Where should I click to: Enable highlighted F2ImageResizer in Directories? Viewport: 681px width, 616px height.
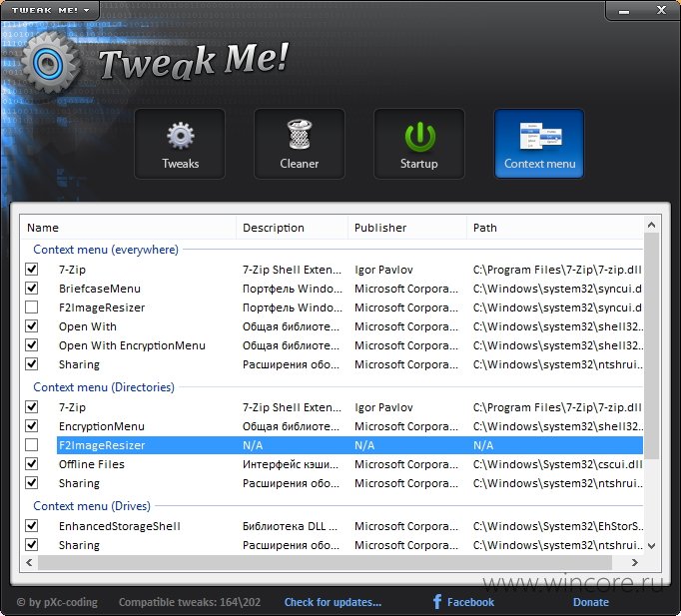(x=32, y=445)
